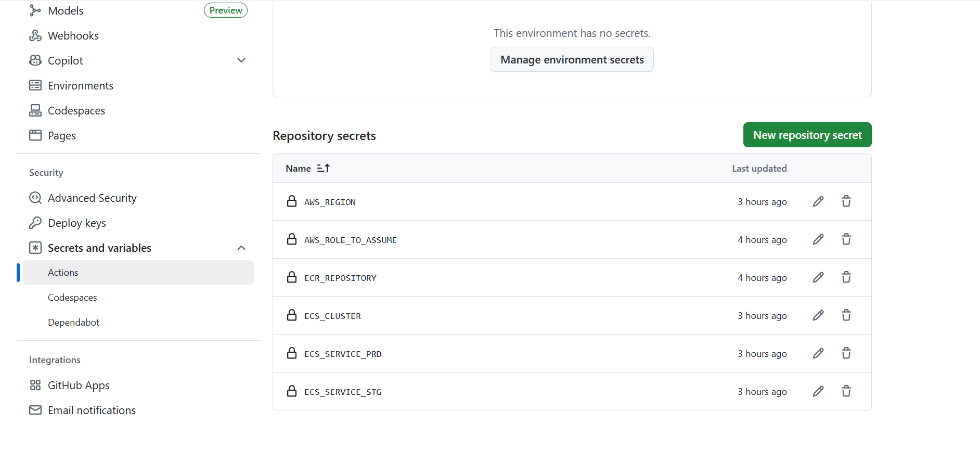Click the lock icon beside ECS_CLUSTER
The height and width of the screenshot is (450, 980).
[292, 315]
